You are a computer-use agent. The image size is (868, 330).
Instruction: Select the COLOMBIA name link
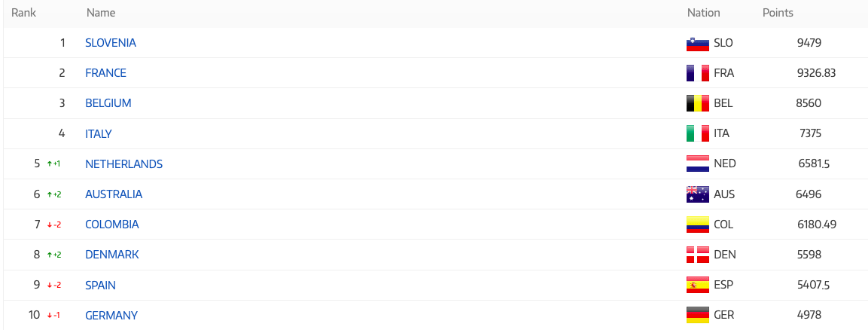(x=112, y=225)
